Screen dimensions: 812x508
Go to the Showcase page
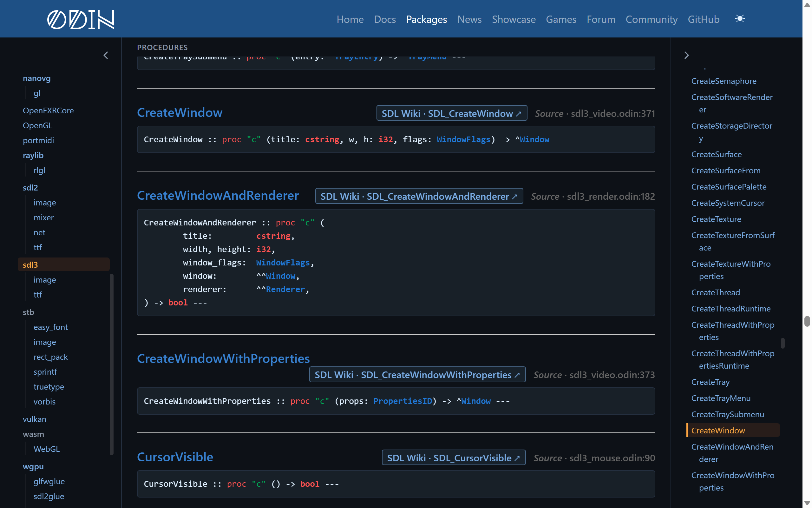pyautogui.click(x=514, y=19)
